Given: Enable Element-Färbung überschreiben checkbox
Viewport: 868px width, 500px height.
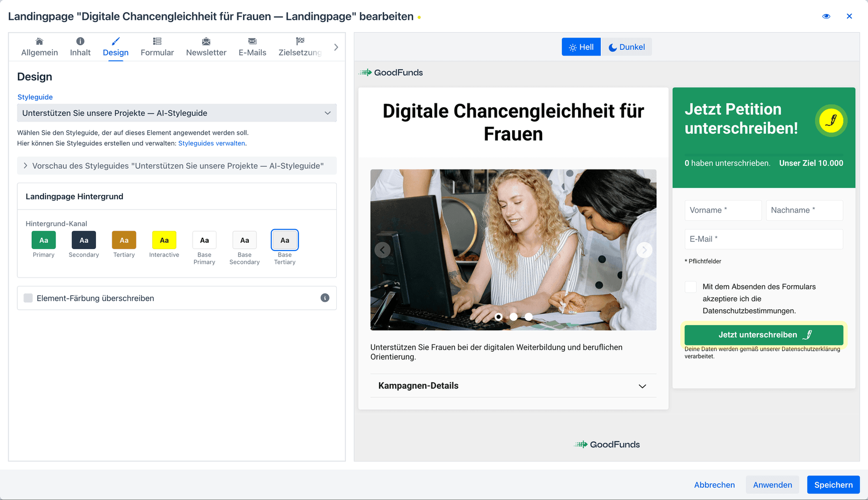Looking at the screenshot, I should [x=28, y=298].
